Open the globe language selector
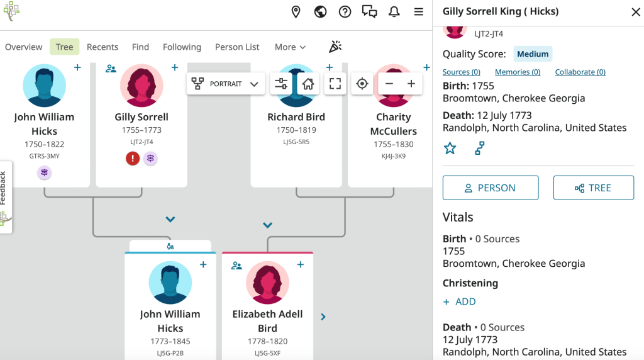This screenshot has width=644, height=360. tap(321, 12)
